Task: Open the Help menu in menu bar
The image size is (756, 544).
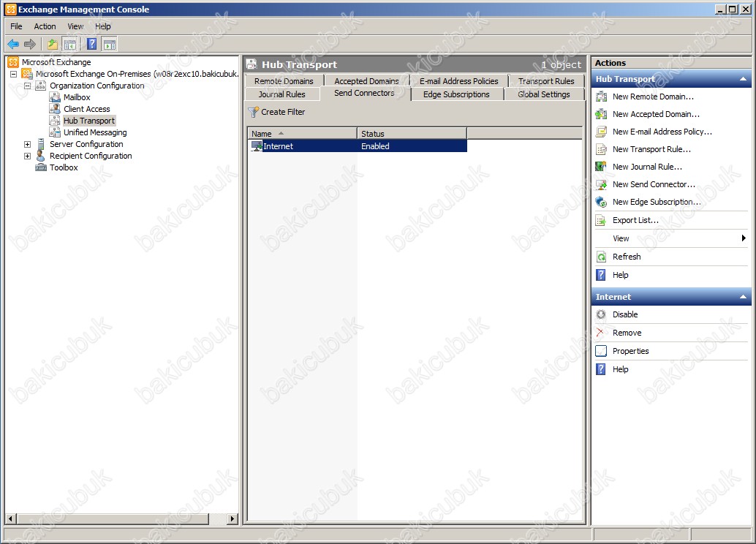Action: point(102,26)
